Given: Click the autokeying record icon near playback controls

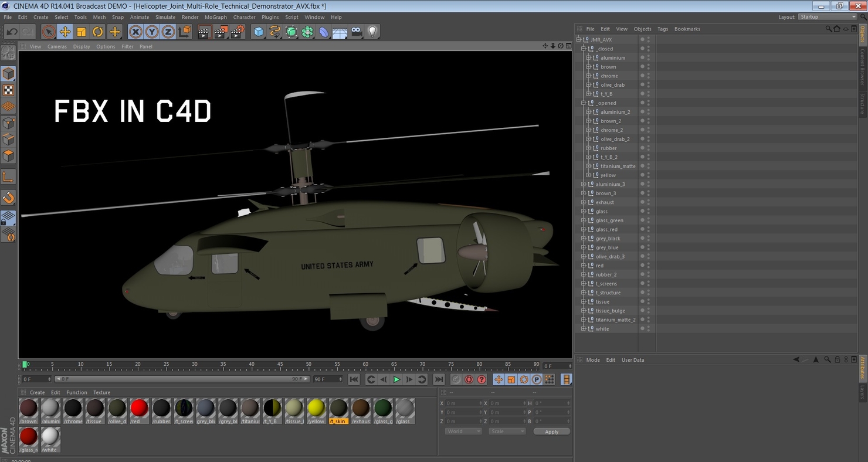Looking at the screenshot, I should pyautogui.click(x=469, y=379).
